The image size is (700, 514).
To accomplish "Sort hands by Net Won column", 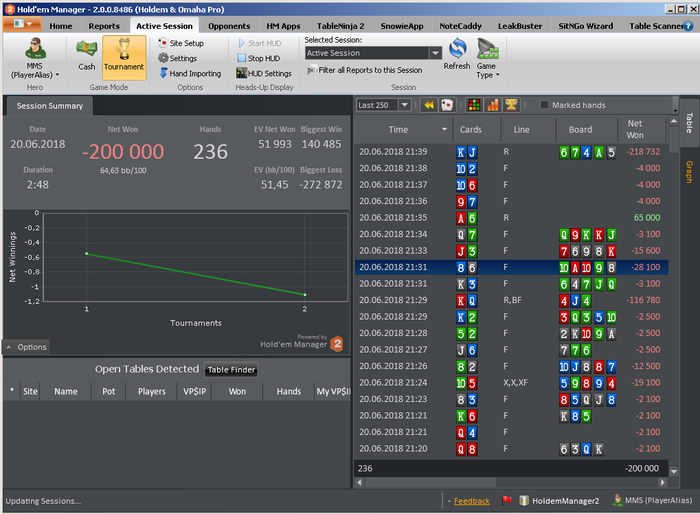I will tap(635, 129).
